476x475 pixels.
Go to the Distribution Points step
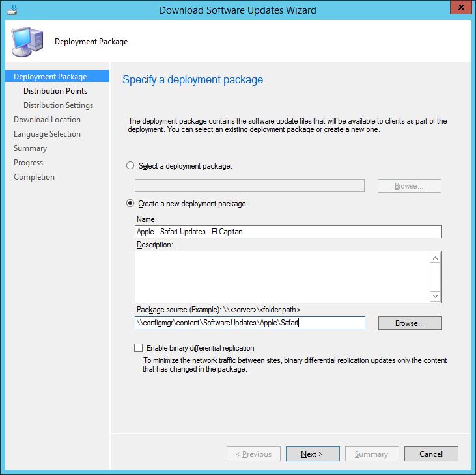tap(55, 91)
